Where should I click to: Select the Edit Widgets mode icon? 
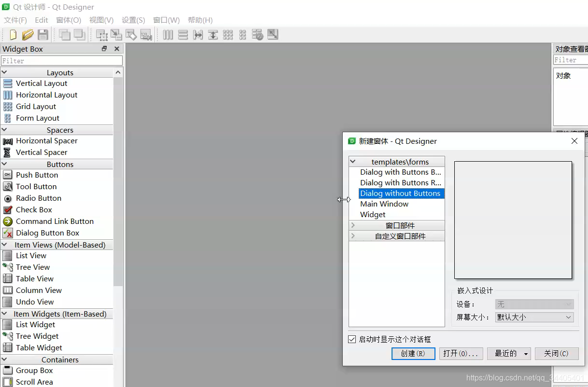102,35
